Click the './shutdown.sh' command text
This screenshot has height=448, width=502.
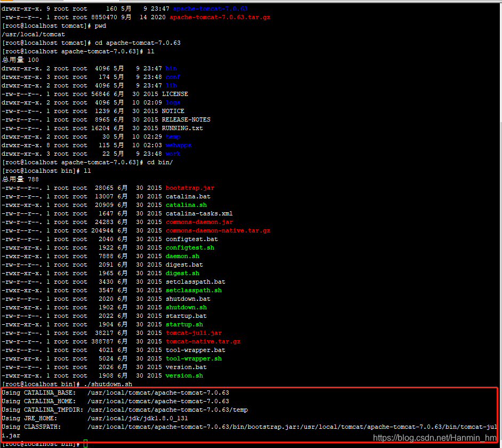click(108, 384)
